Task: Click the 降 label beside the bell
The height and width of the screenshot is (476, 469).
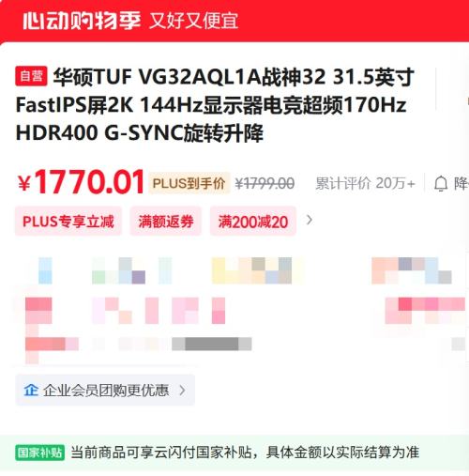Action: [461, 183]
